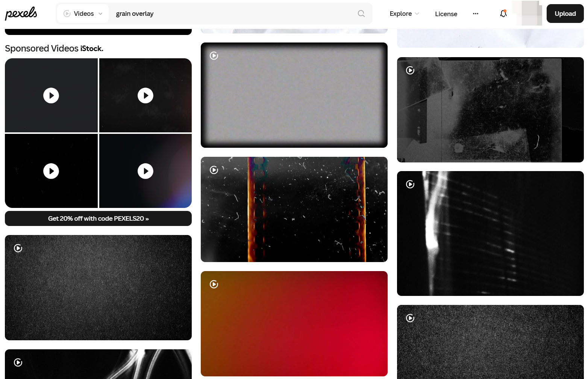Click the video camera icon in the search selector

point(67,13)
